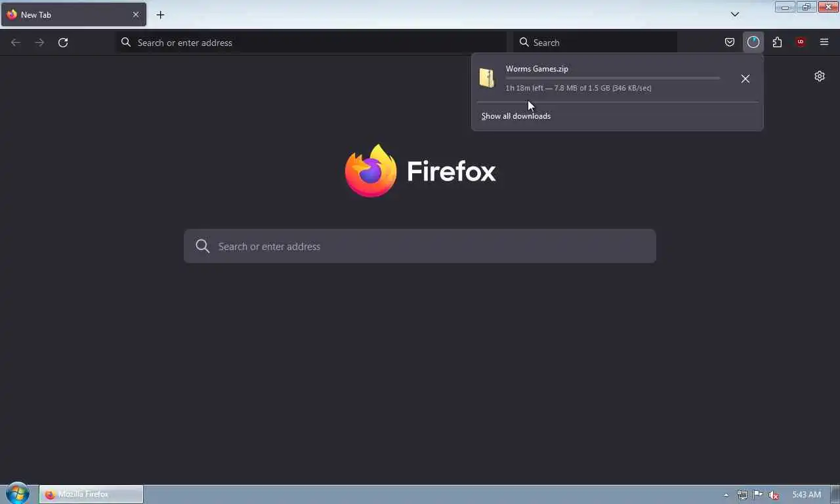Select Mozilla Firefox taskbar button
Image resolution: width=840 pixels, height=504 pixels.
pos(91,494)
